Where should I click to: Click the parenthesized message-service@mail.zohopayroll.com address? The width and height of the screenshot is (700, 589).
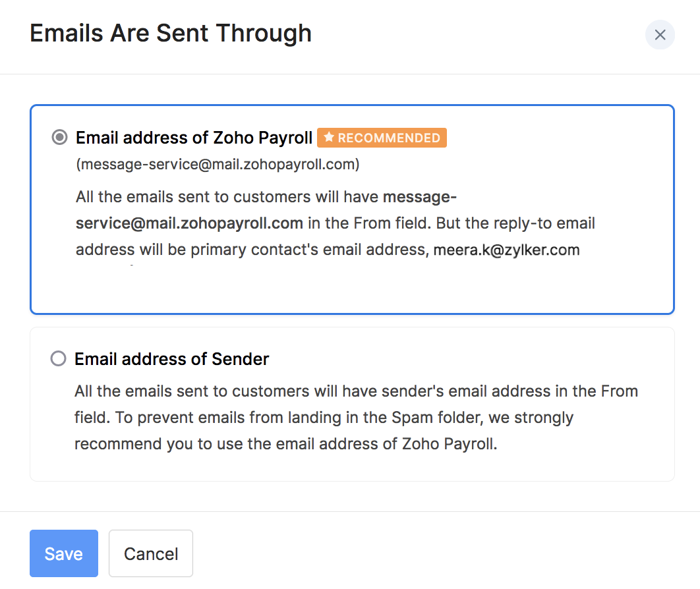218,164
